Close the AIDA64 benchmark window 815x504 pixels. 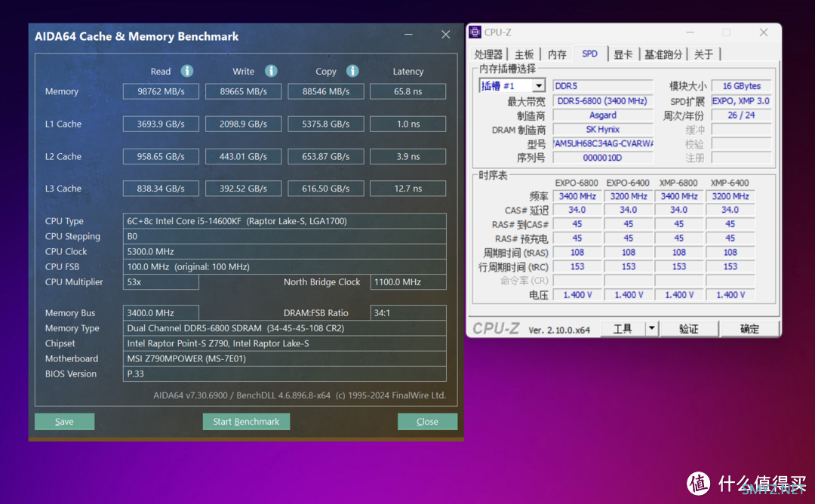(446, 34)
